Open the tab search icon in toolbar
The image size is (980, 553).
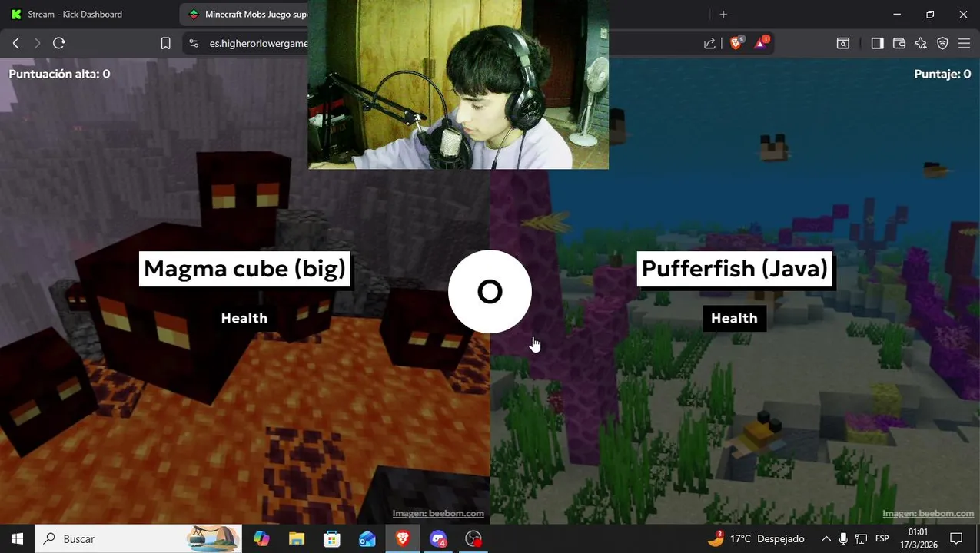point(843,44)
